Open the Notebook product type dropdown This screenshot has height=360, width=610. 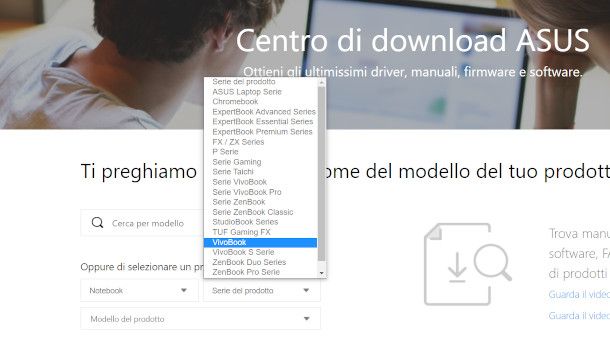[139, 290]
